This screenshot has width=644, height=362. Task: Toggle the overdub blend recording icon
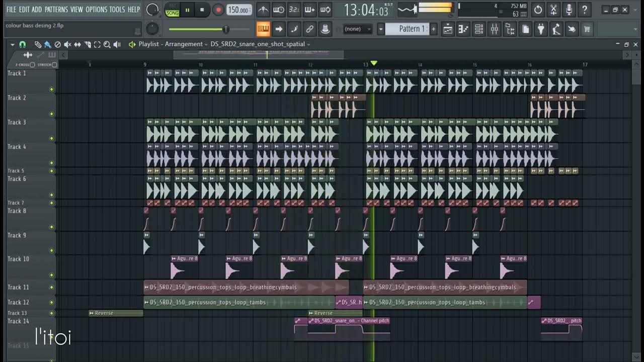point(310,10)
